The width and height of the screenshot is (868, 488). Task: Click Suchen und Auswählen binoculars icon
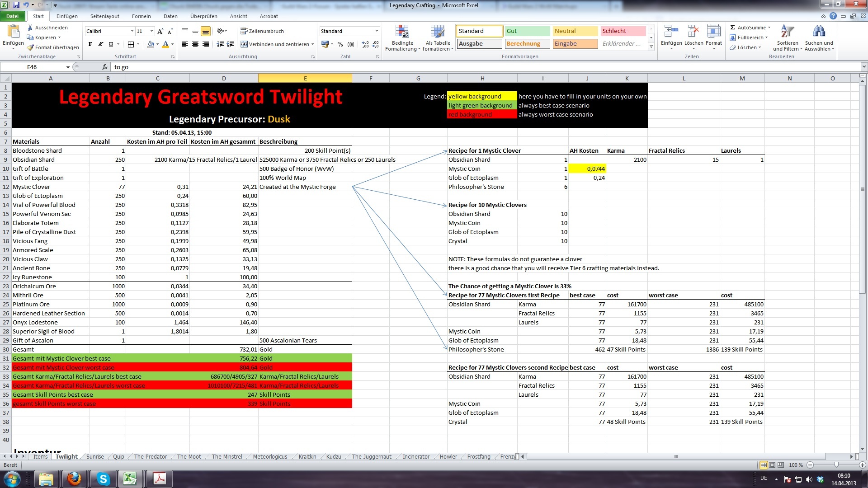[819, 31]
